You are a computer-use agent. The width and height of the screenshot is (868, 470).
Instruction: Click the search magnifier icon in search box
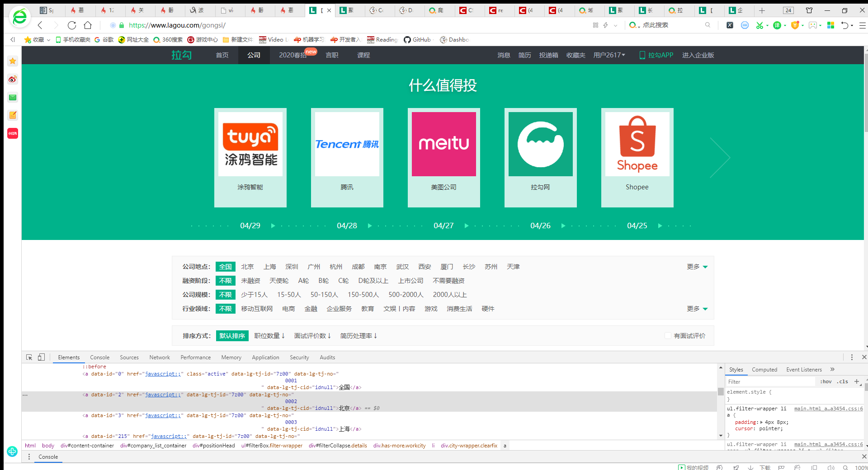point(708,25)
